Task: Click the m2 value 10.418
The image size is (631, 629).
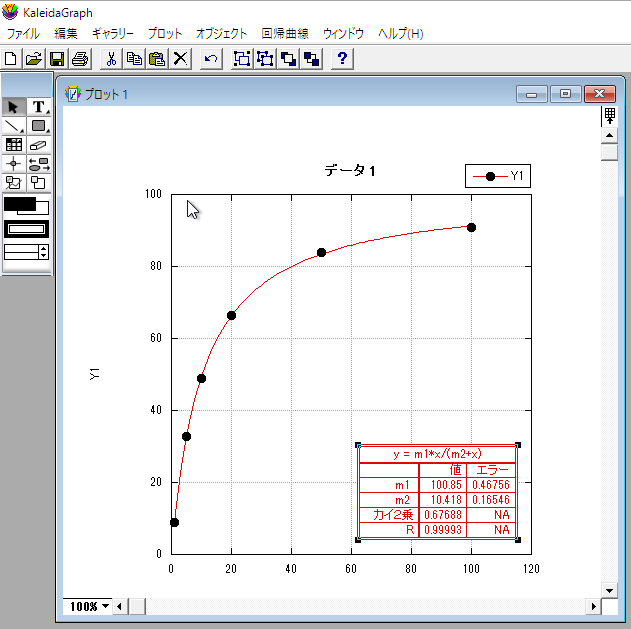Action: (x=446, y=499)
